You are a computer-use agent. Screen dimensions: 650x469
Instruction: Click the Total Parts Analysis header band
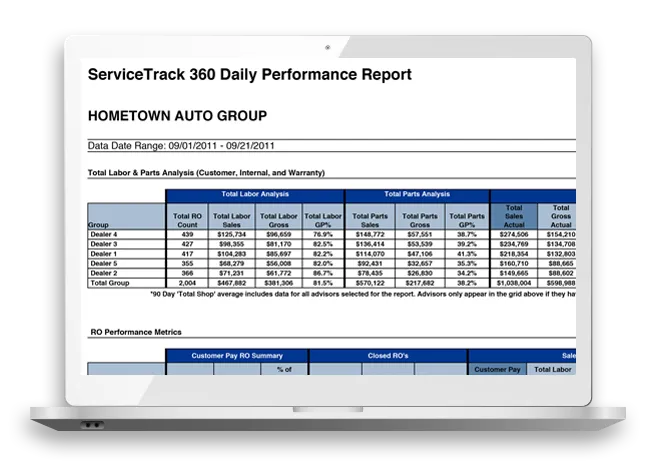[x=417, y=194]
